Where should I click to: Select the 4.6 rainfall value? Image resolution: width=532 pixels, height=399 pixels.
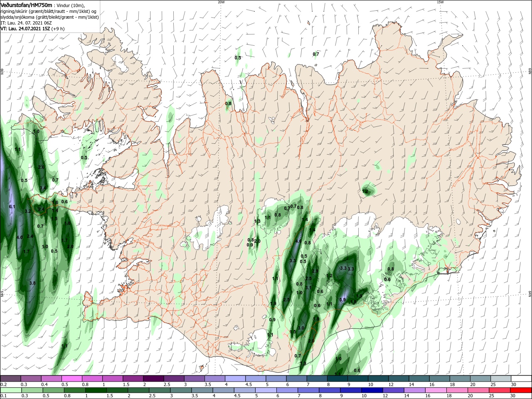298,241
